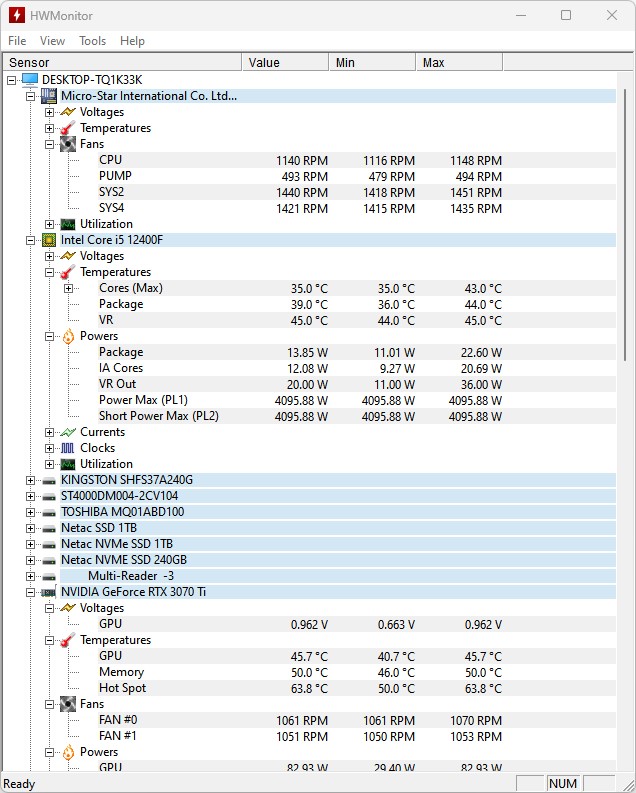Image resolution: width=636 pixels, height=793 pixels.
Task: Click the HWMonitor lightning app icon
Action: click(x=17, y=15)
